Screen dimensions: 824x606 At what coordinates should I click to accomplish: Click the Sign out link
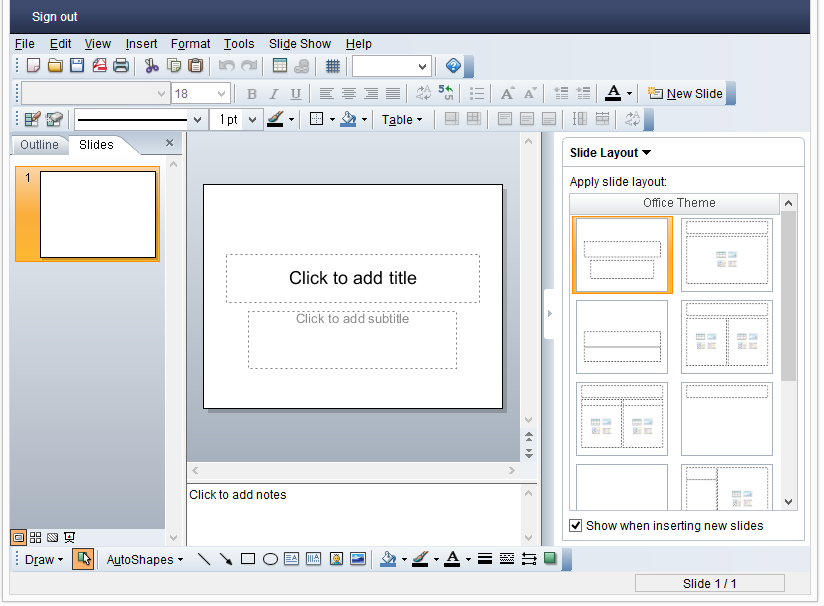click(x=55, y=17)
